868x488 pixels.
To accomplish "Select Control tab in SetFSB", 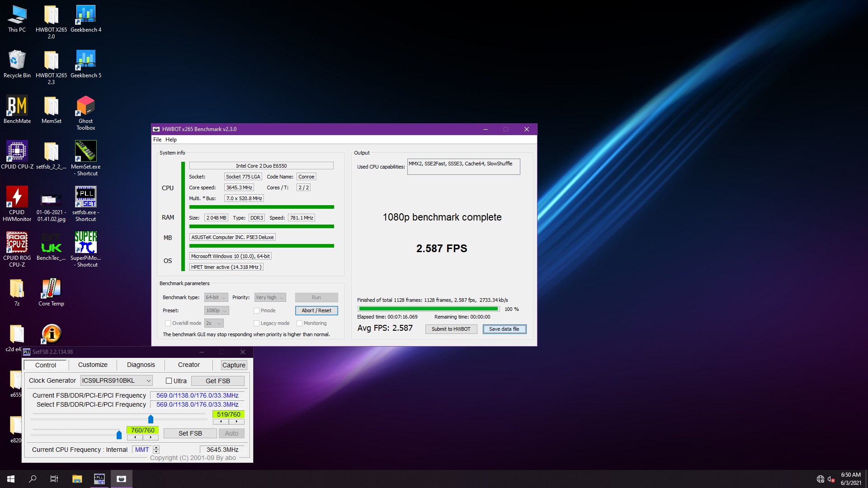I will pos(46,365).
